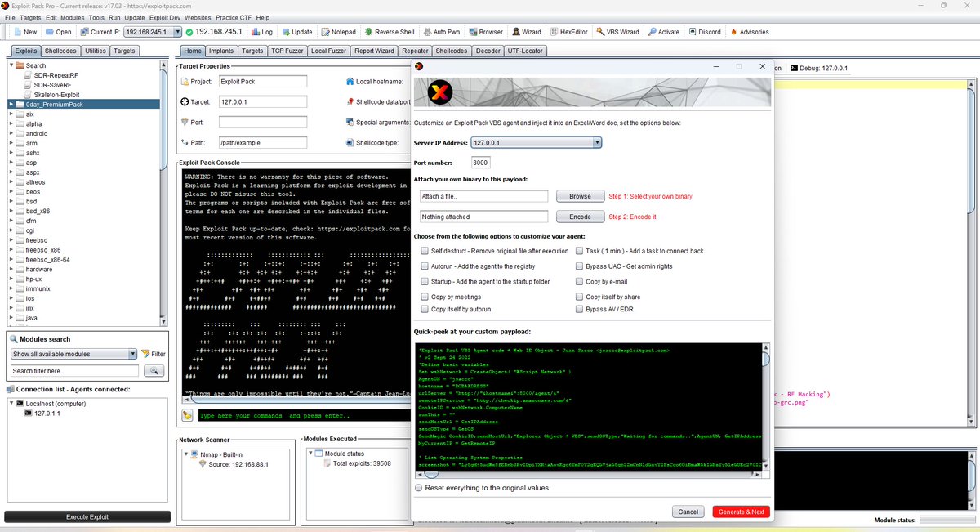Open Show all available modules dropdown
This screenshot has height=532, width=980.
[x=73, y=354]
